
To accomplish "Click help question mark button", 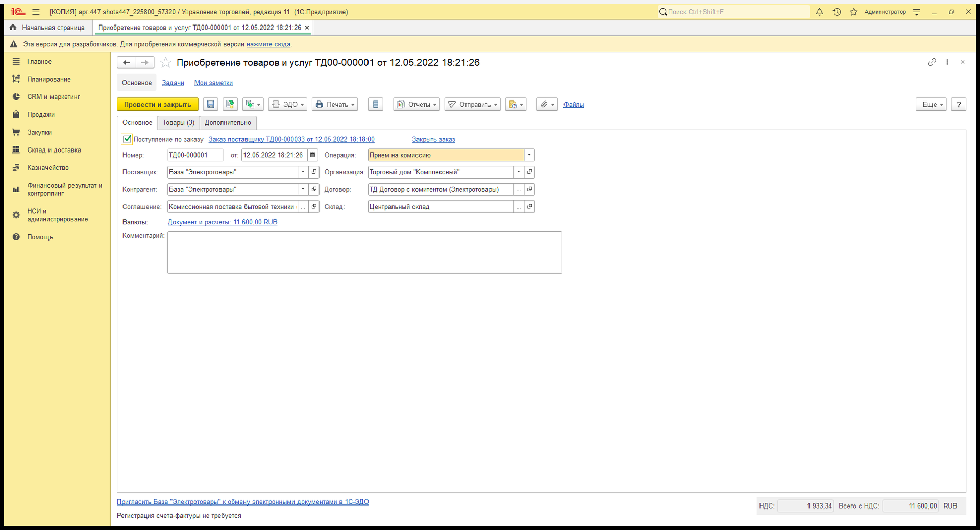I will point(959,104).
